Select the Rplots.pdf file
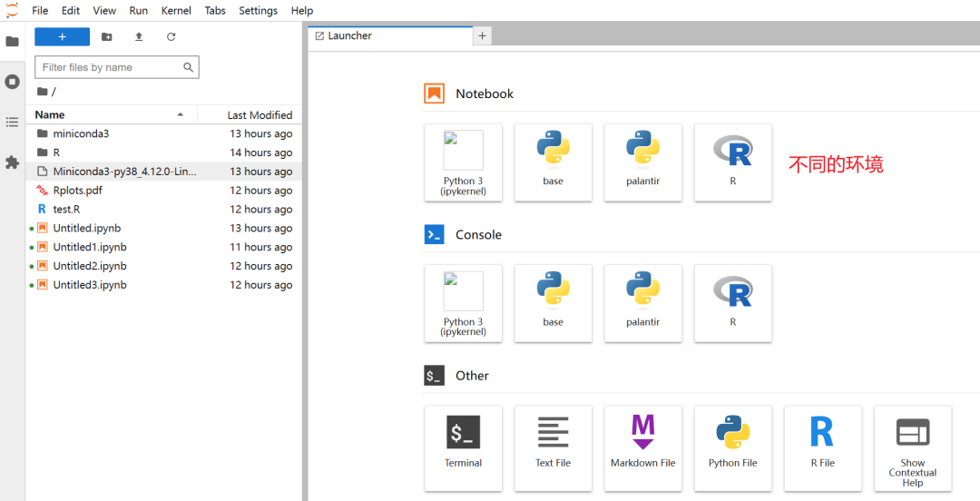This screenshot has width=980, height=501. (x=163, y=190)
